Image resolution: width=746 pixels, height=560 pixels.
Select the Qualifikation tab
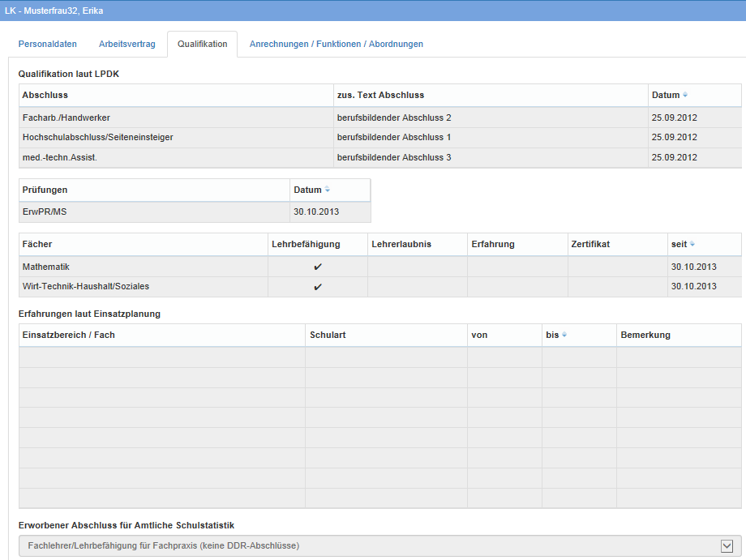point(202,44)
